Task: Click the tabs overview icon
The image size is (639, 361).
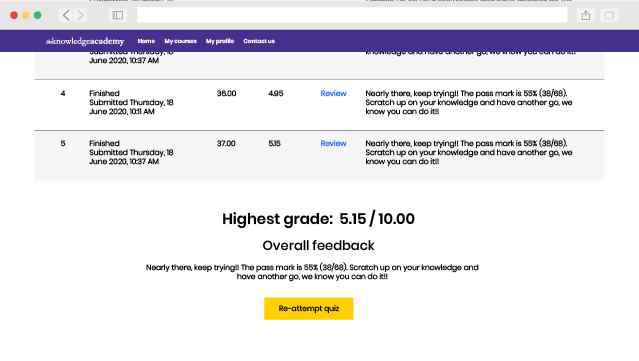Action: coord(609,15)
